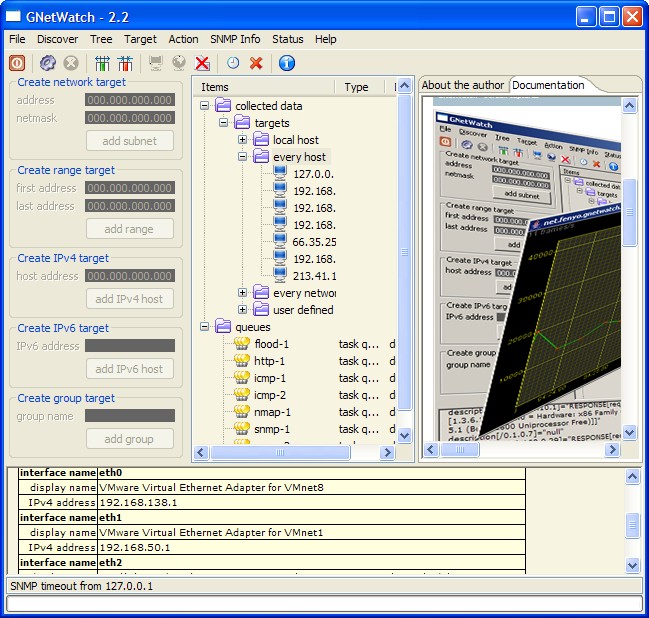Click the grey computer target toolbar icon
The image size is (649, 618).
click(156, 63)
